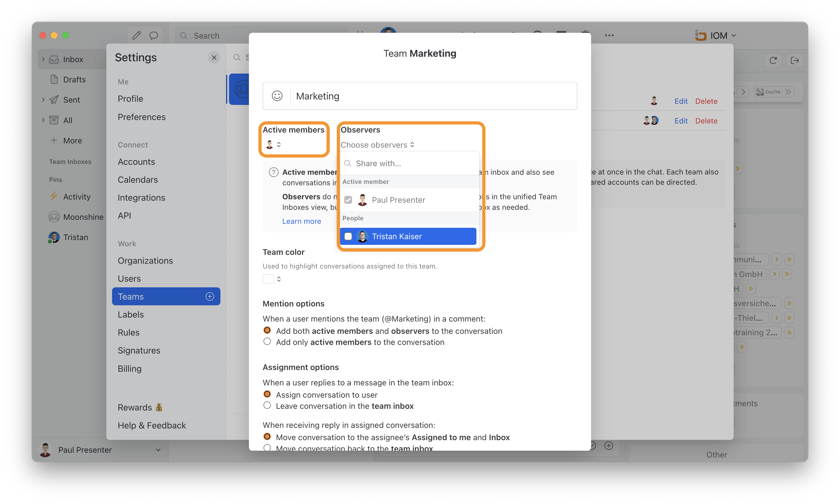840x504 pixels.
Task: Click the plus More item in sidebar
Action: point(66,141)
